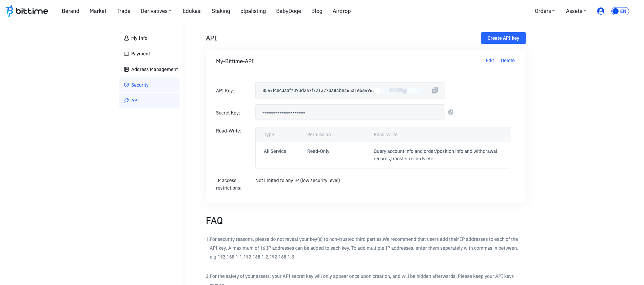Click the FAQ heading
Image resolution: width=644 pixels, height=285 pixels.
[214, 221]
